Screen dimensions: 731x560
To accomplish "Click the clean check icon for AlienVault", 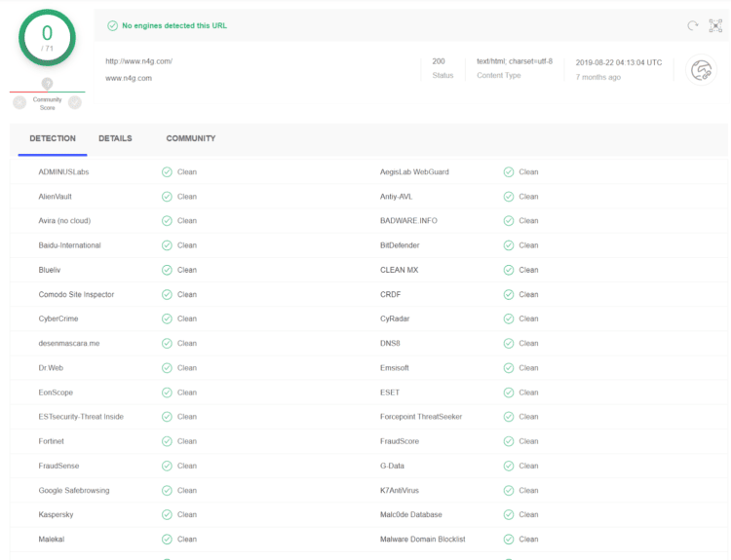I will (167, 197).
